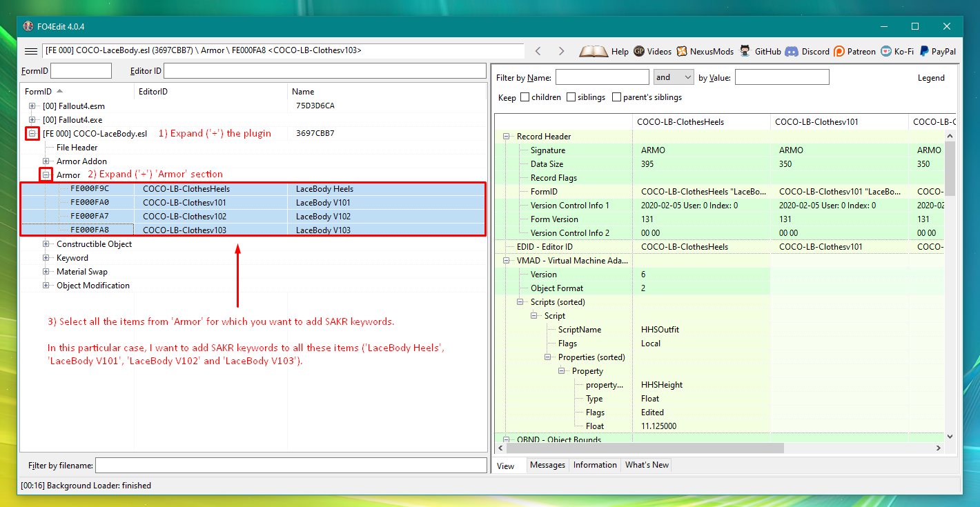Collapse Scripts (sorted) node
The height and width of the screenshot is (507, 980).
[520, 302]
